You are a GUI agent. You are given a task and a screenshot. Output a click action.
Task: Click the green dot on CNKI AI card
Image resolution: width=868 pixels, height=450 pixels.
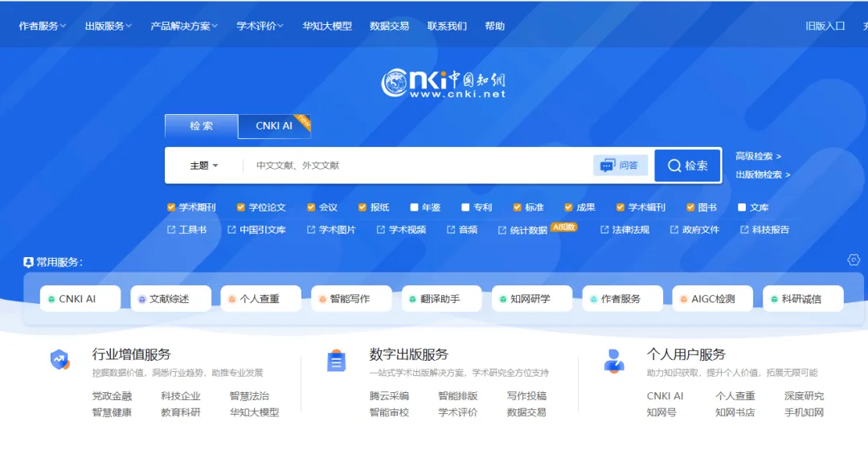click(x=51, y=300)
